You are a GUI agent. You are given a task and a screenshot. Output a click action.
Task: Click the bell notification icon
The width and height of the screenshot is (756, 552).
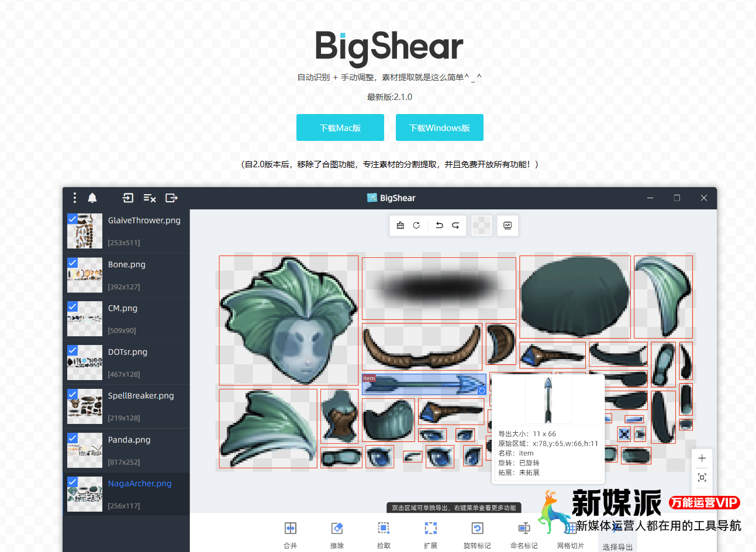[x=92, y=198]
